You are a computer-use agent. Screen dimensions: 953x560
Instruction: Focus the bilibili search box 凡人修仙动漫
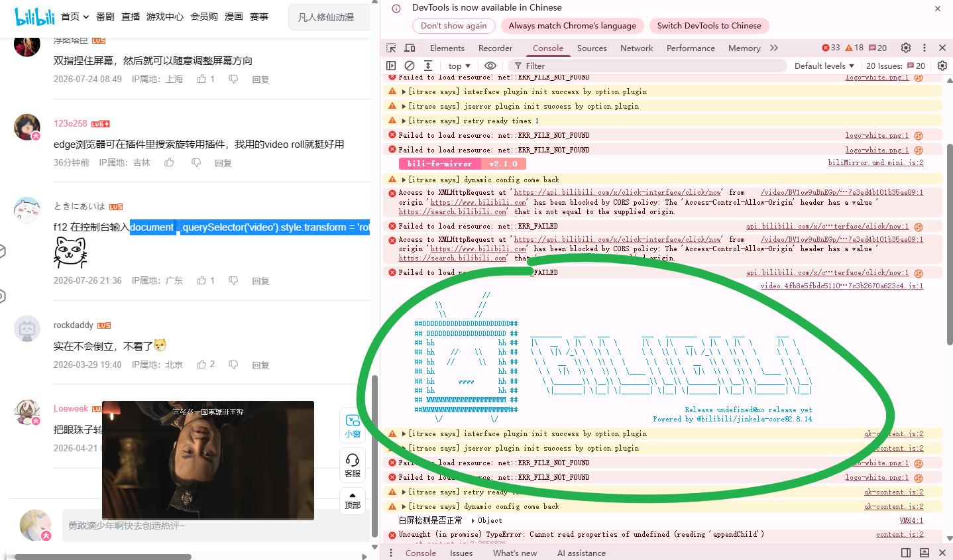(x=329, y=17)
